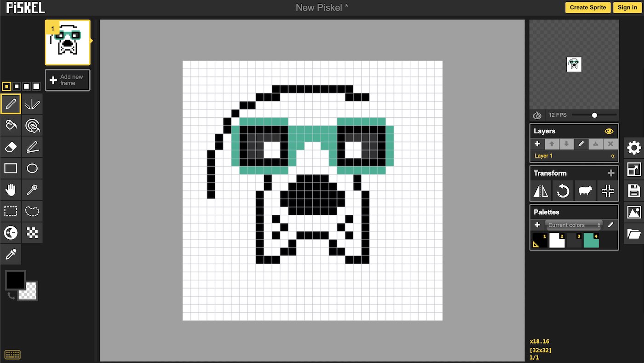Click the Create Sprite button

click(588, 7)
